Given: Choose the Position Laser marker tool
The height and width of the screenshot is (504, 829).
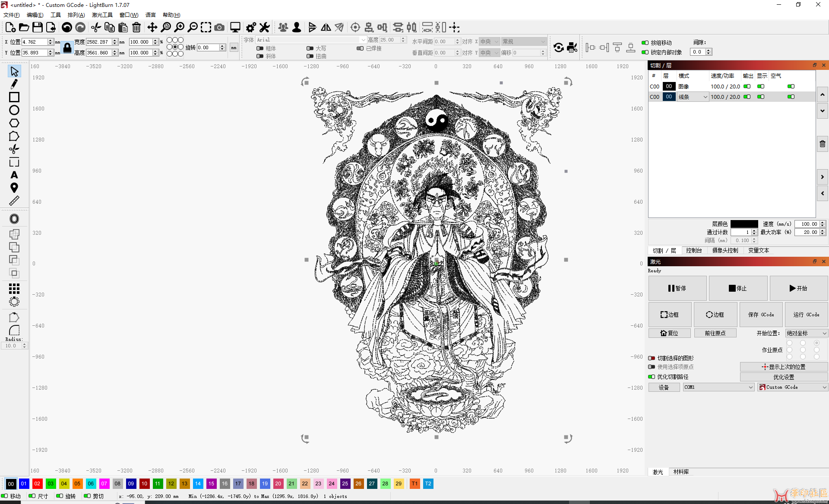Looking at the screenshot, I should [x=14, y=188].
